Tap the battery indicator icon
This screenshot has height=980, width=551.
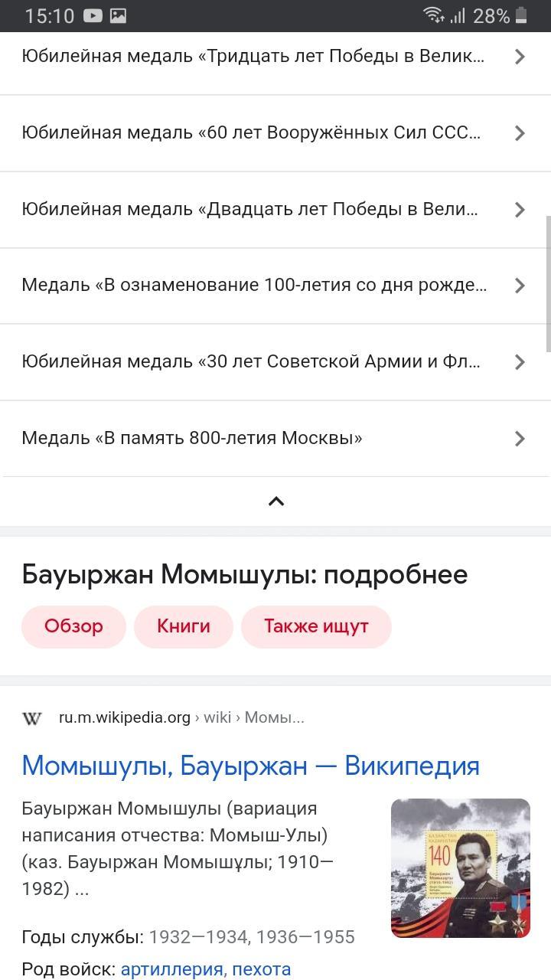(x=522, y=15)
